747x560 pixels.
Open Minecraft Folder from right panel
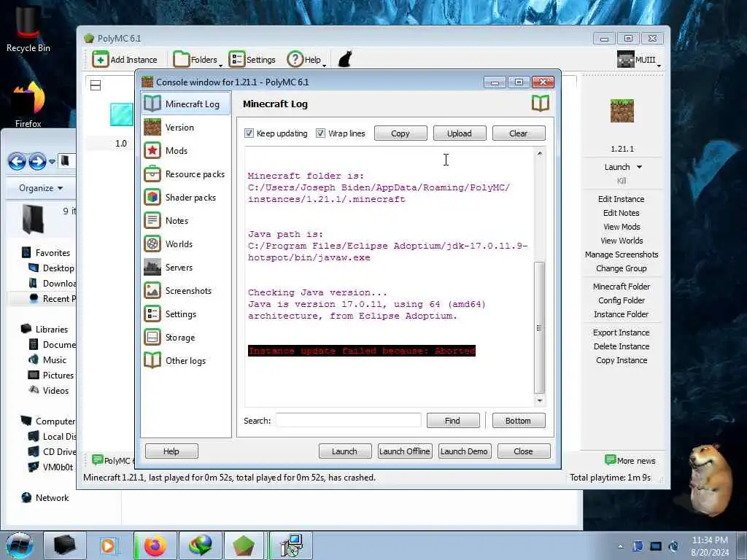(622, 286)
